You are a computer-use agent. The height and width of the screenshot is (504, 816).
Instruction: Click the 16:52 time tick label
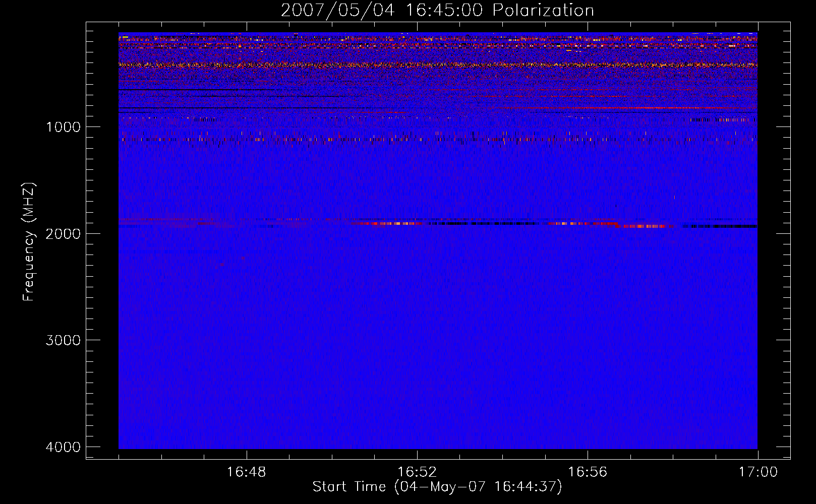point(417,472)
